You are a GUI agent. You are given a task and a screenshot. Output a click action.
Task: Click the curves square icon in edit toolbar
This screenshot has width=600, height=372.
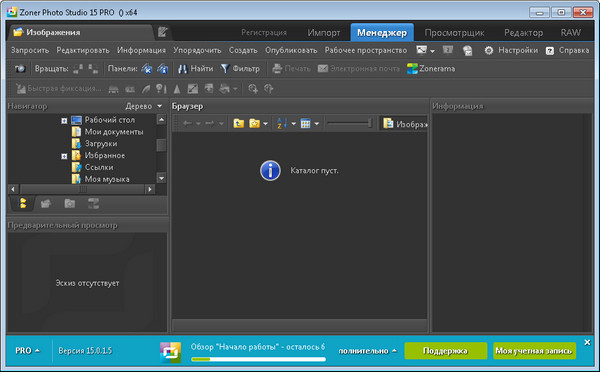(x=193, y=89)
